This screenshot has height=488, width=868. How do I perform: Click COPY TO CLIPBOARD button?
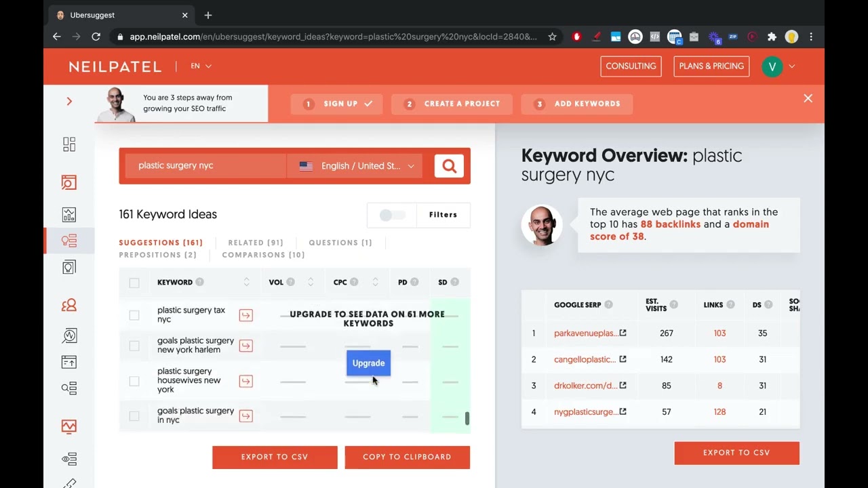click(x=407, y=457)
